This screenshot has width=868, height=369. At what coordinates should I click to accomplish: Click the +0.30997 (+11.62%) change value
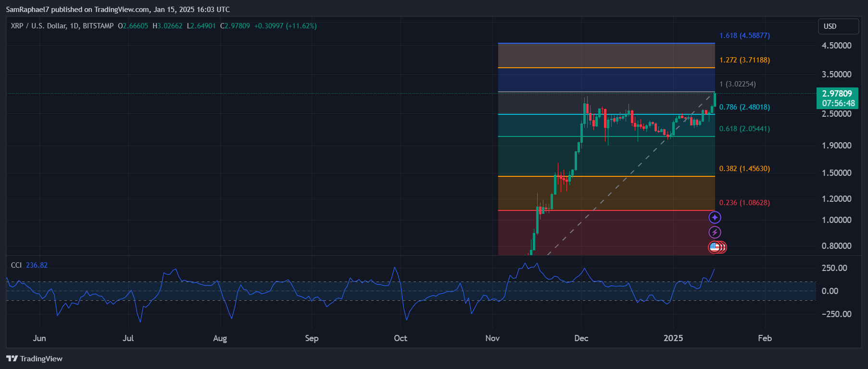285,26
